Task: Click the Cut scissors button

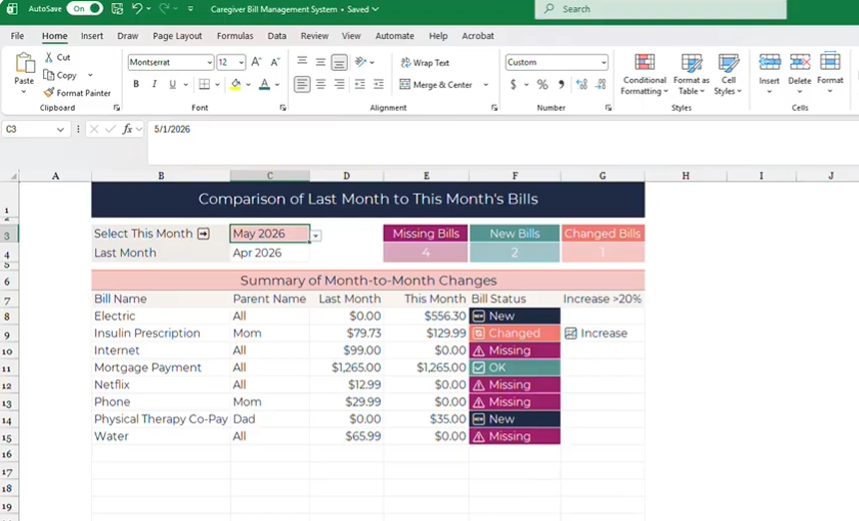Action: [57, 57]
